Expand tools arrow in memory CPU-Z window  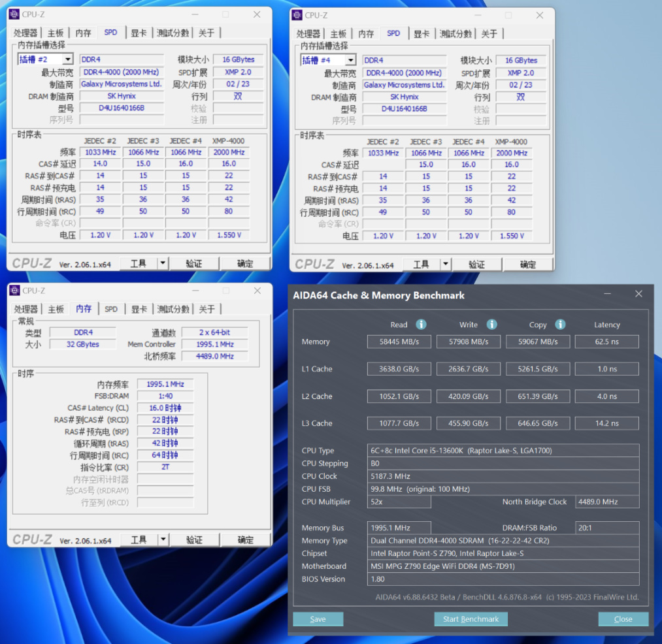[x=163, y=539]
